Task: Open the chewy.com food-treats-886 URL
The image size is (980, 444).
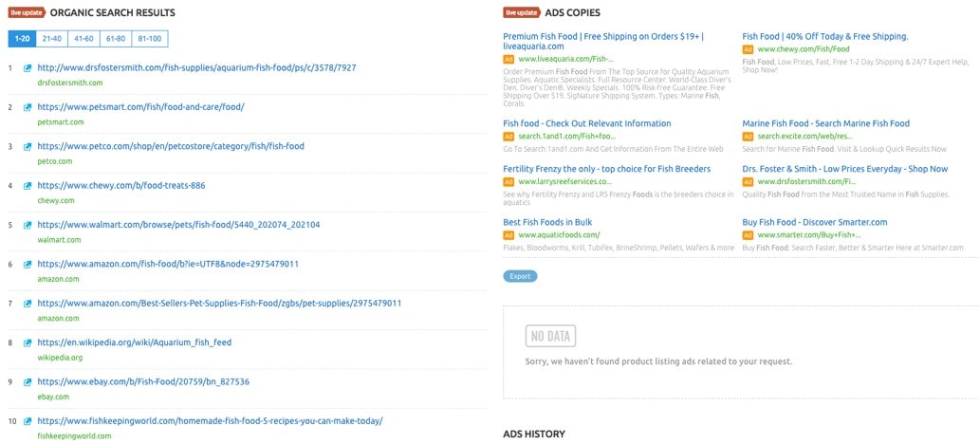Action: click(x=121, y=186)
